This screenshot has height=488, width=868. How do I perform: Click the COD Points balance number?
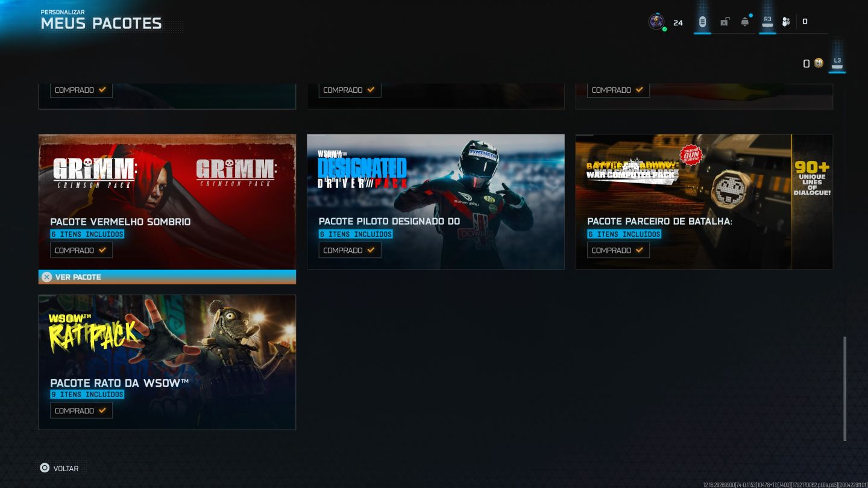point(807,63)
